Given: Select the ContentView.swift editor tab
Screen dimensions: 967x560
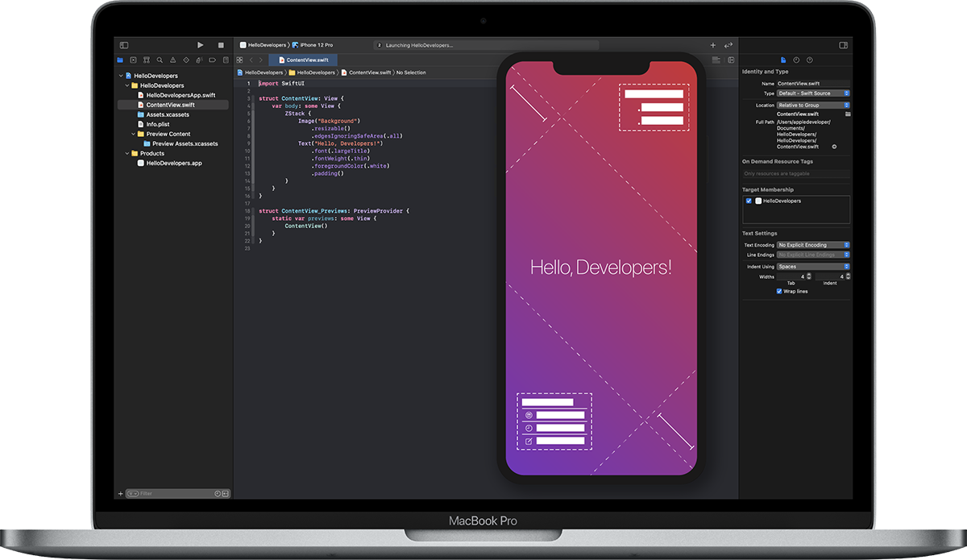Looking at the screenshot, I should click(303, 60).
